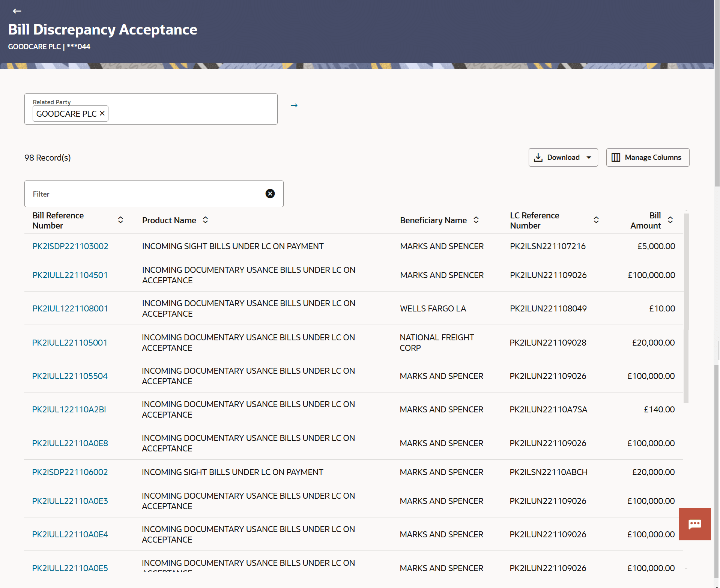Select LC reference PK2ILSN221107216
The width and height of the screenshot is (720, 588).
pyautogui.click(x=548, y=246)
